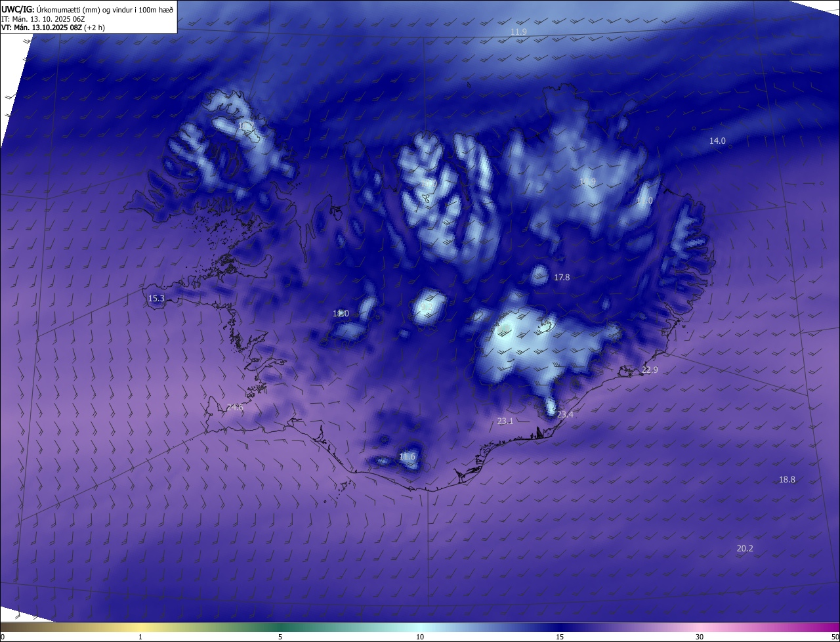Image resolution: width=840 pixels, height=642 pixels.
Task: Click the 17.8 value in central Iceland
Action: (x=562, y=278)
